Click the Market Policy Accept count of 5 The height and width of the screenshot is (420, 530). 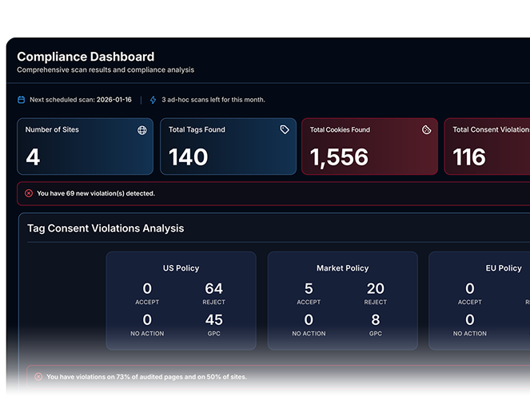coord(309,288)
